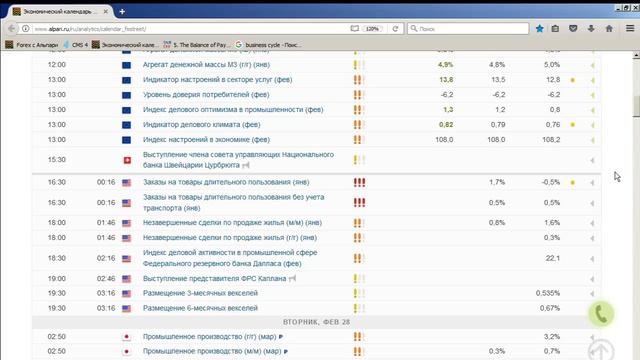This screenshot has width=640, height=360.
Task: Click the scrollbar up arrow
Action: click(636, 55)
